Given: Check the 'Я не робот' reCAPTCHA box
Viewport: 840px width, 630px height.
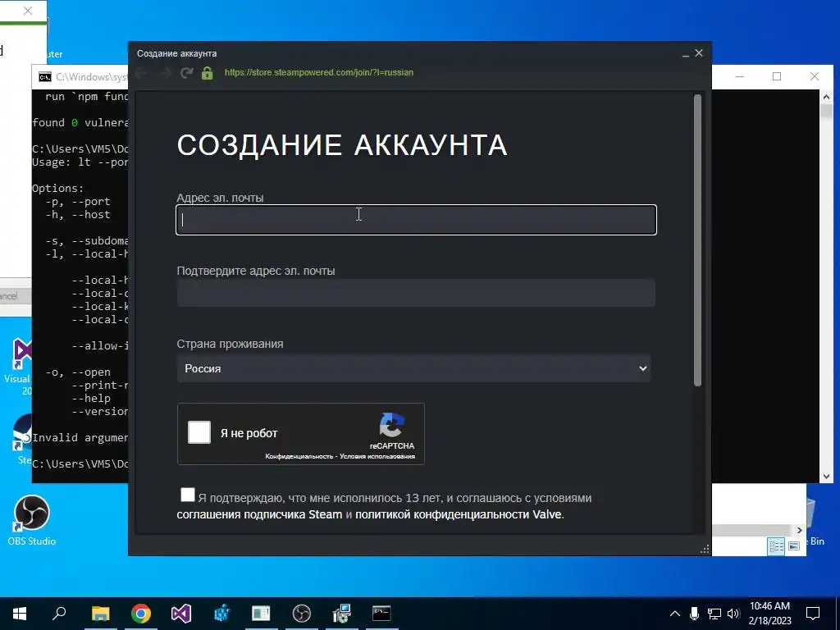Looking at the screenshot, I should pos(199,432).
